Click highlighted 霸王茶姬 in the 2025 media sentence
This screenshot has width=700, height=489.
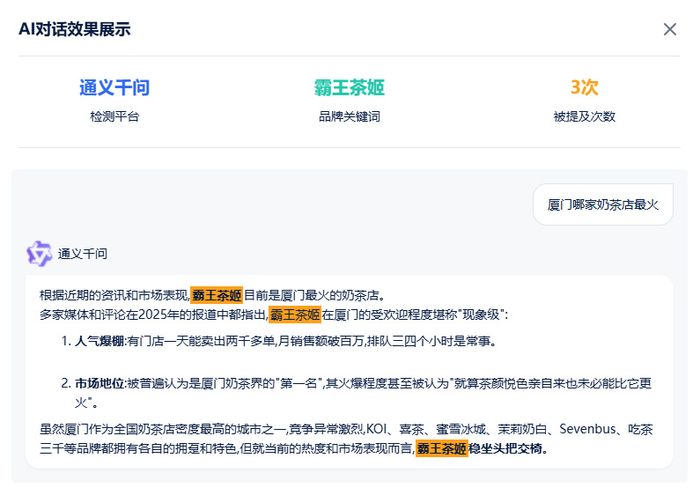(295, 314)
